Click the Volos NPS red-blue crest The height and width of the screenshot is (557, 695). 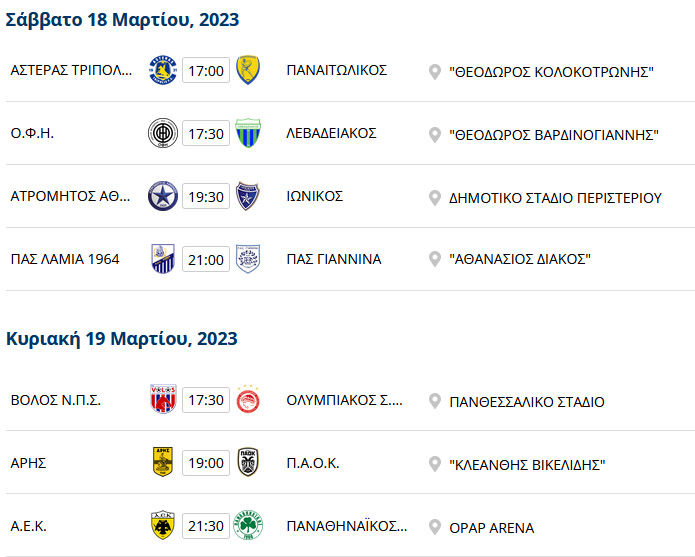pos(163,399)
